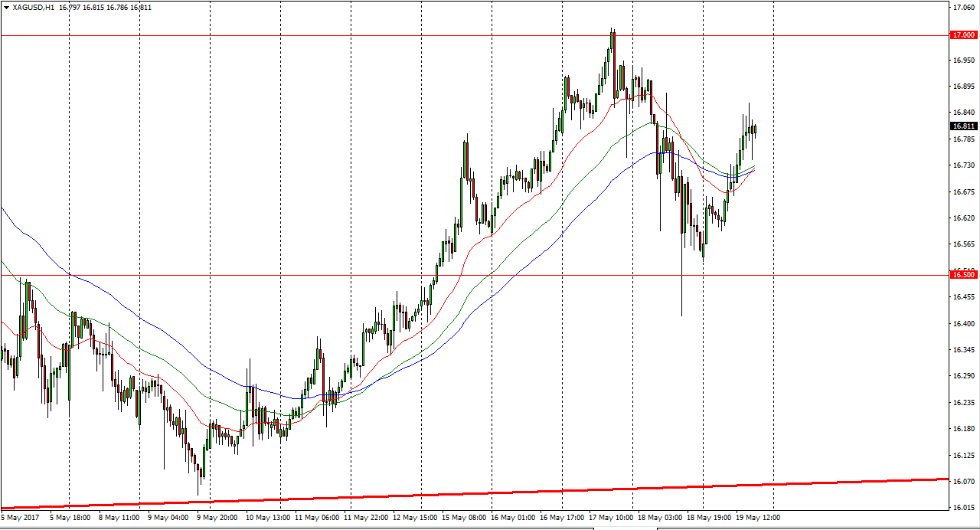Open the chart dropdown arrow beside XAGUSD,H1

pyautogui.click(x=6, y=8)
